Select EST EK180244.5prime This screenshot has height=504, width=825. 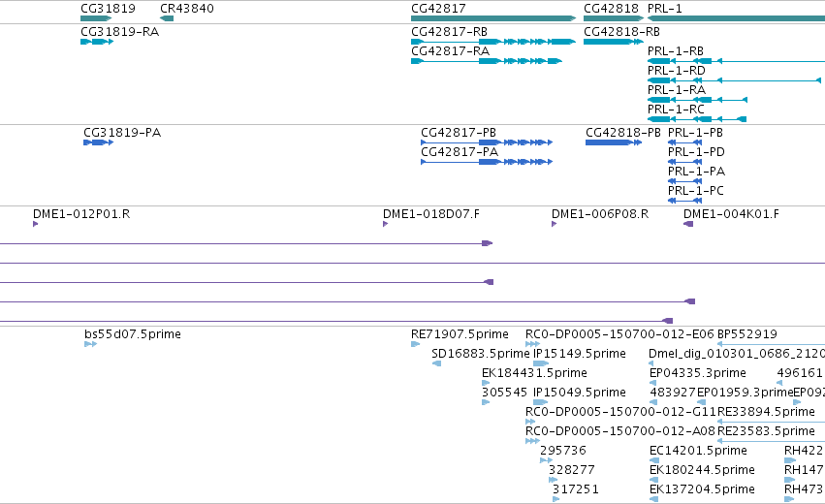tap(654, 481)
